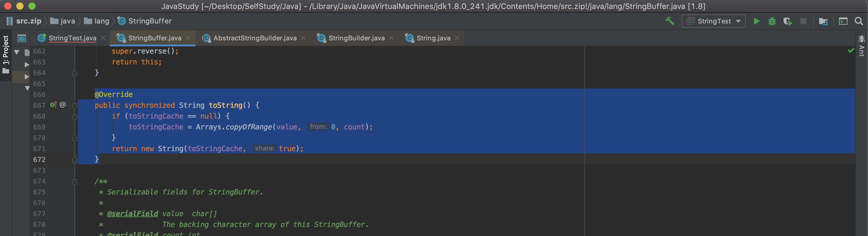Click the fold end marker at line 670
868x236 pixels.
click(75, 138)
